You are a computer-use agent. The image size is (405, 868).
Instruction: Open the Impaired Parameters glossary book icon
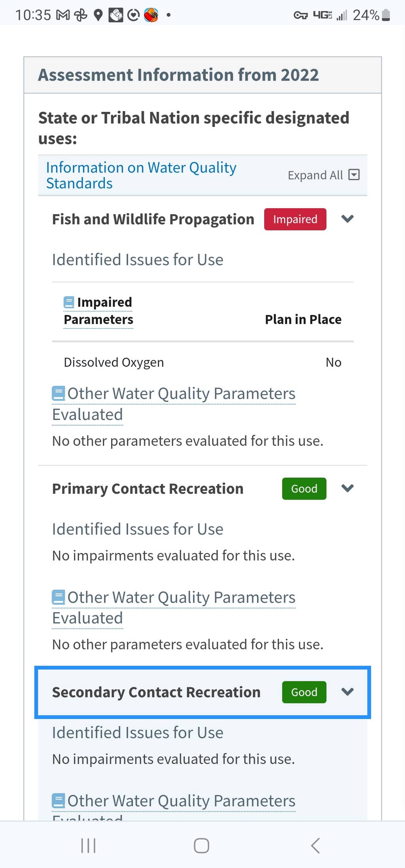69,302
